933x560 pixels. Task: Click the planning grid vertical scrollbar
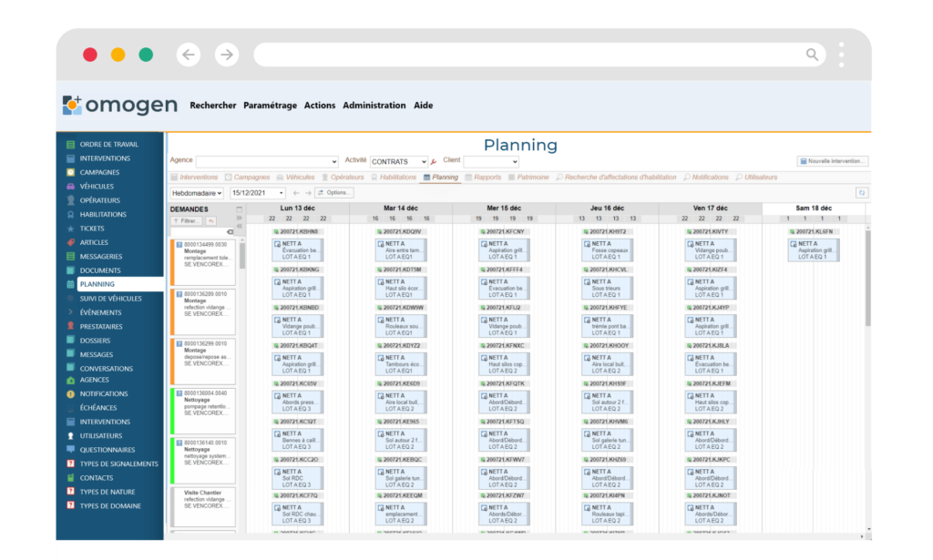click(x=867, y=280)
